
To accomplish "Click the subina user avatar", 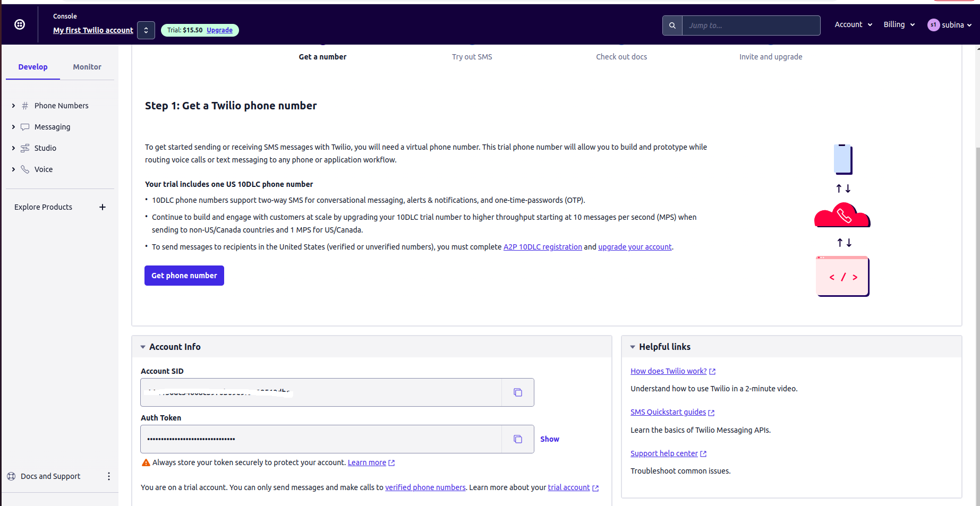I will (933, 25).
